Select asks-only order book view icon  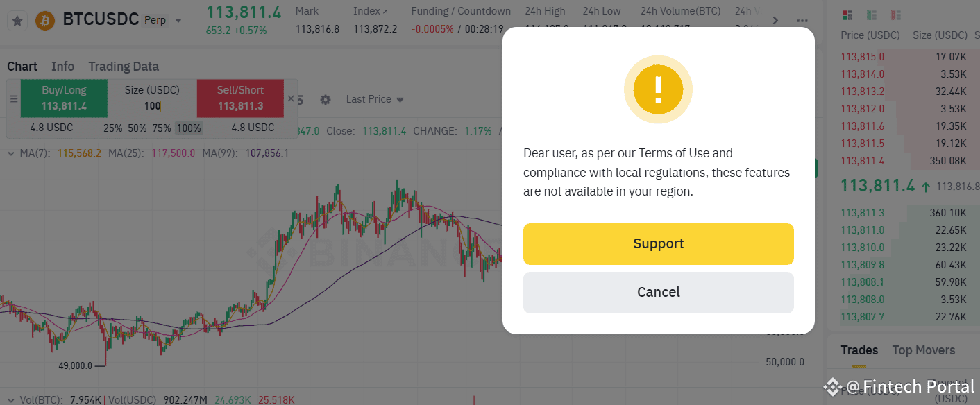pyautogui.click(x=895, y=15)
